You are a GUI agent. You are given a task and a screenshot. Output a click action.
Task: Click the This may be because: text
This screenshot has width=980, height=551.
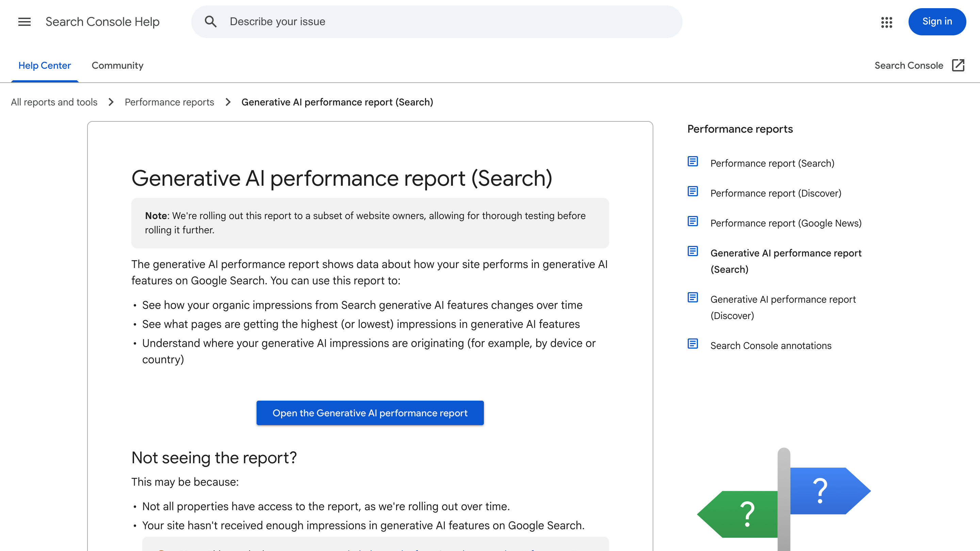pyautogui.click(x=185, y=482)
